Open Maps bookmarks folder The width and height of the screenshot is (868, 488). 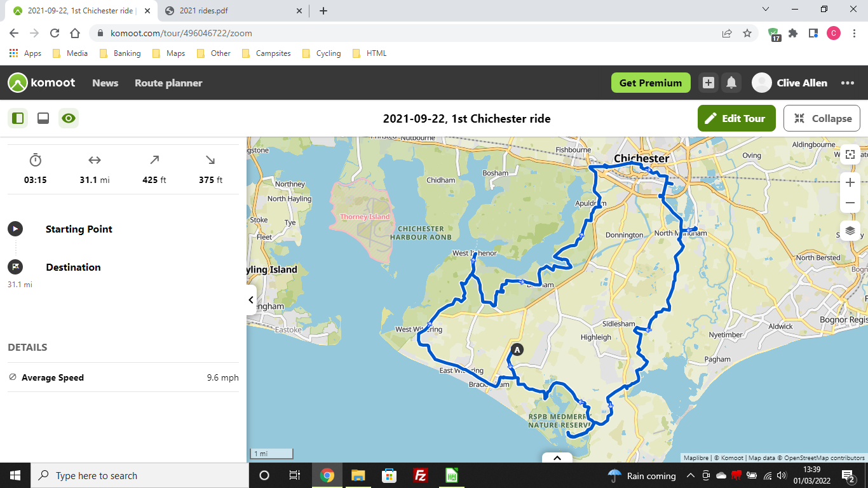(169, 53)
